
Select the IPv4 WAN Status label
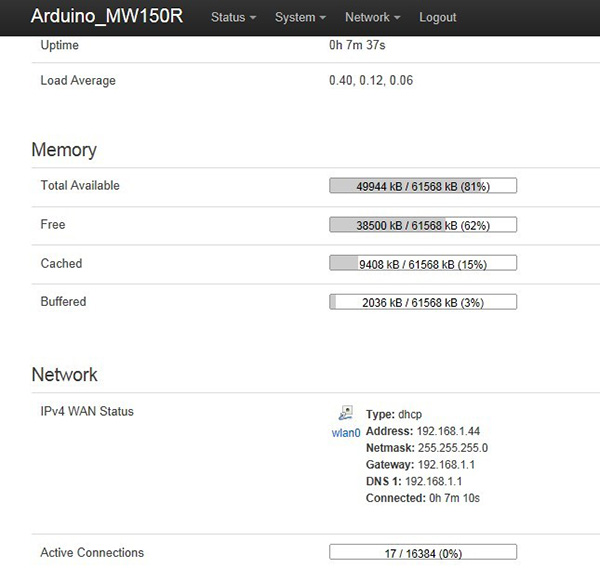pos(87,411)
